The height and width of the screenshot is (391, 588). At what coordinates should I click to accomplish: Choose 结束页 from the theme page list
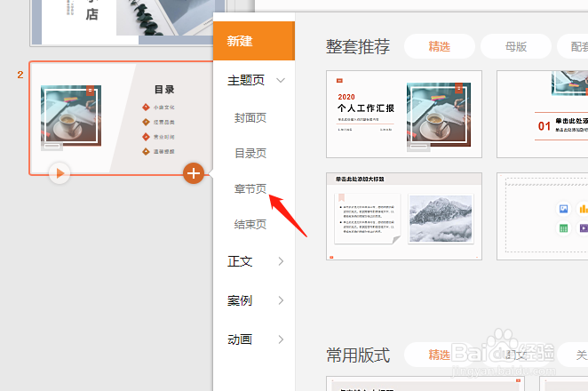(x=250, y=225)
